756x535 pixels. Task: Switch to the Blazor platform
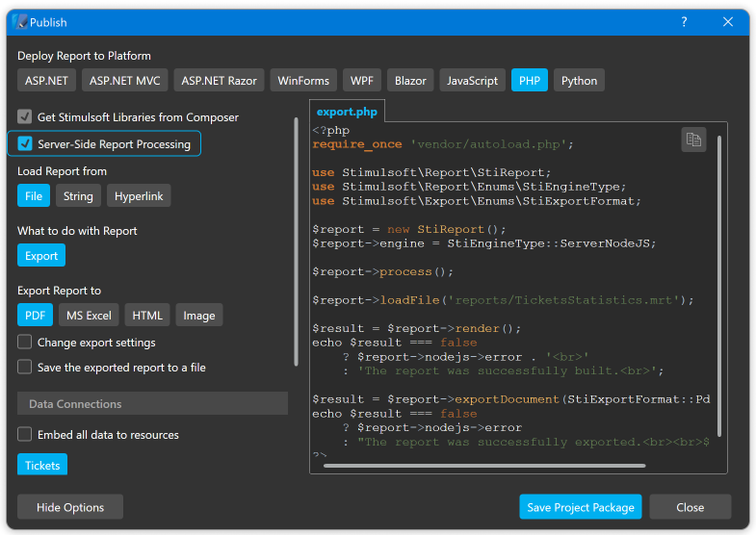pos(410,81)
